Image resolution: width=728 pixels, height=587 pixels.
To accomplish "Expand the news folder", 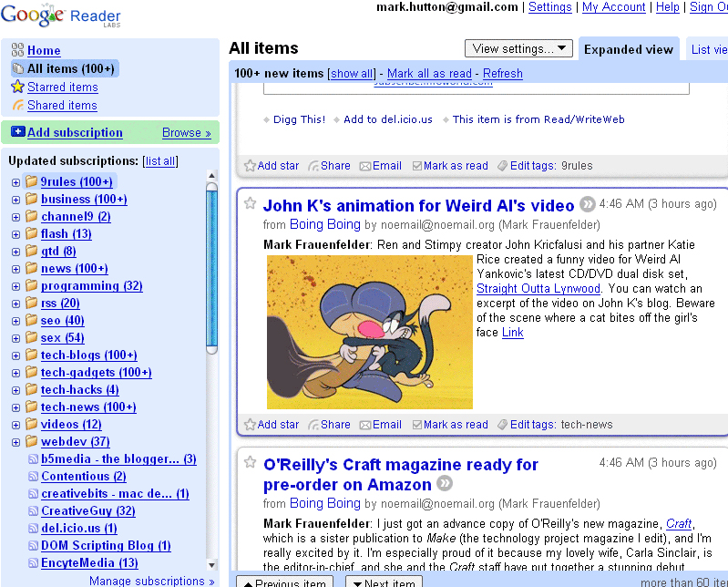I will click(x=15, y=270).
